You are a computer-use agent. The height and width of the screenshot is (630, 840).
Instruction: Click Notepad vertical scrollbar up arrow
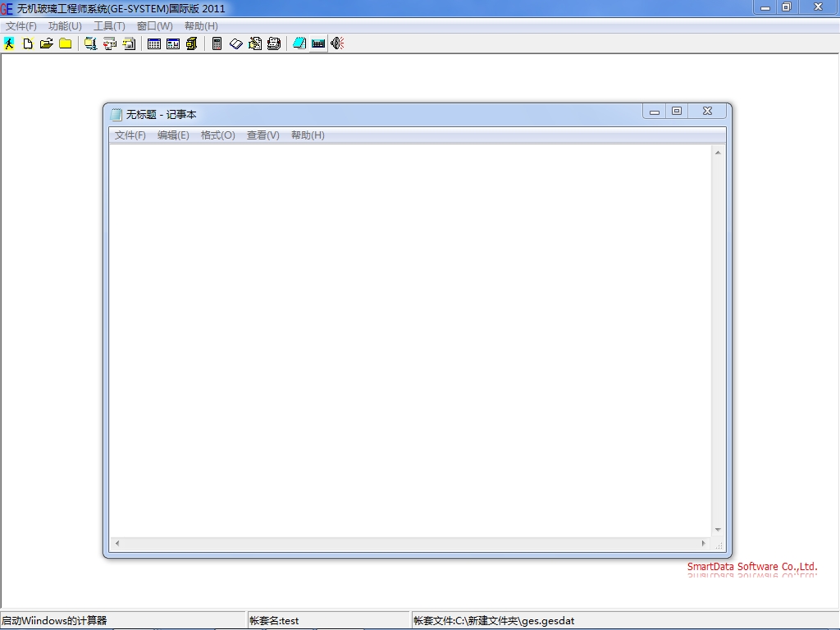[x=718, y=153]
